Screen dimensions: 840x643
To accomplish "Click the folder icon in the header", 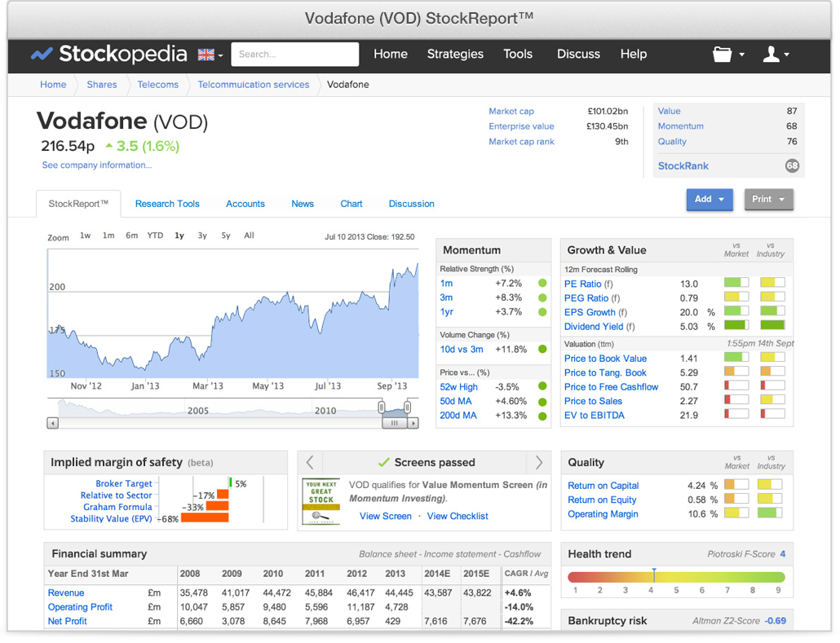I will [x=722, y=54].
